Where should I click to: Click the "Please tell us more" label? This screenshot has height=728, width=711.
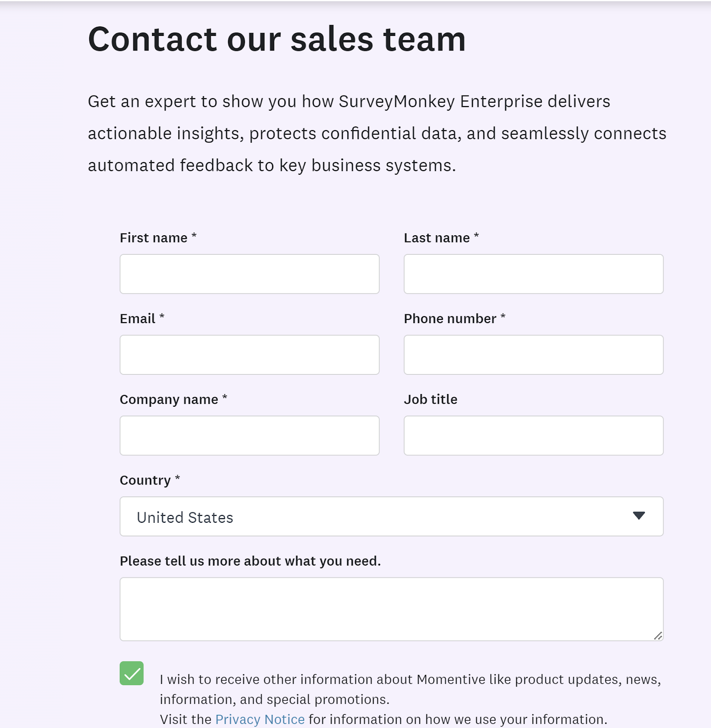coord(250,561)
